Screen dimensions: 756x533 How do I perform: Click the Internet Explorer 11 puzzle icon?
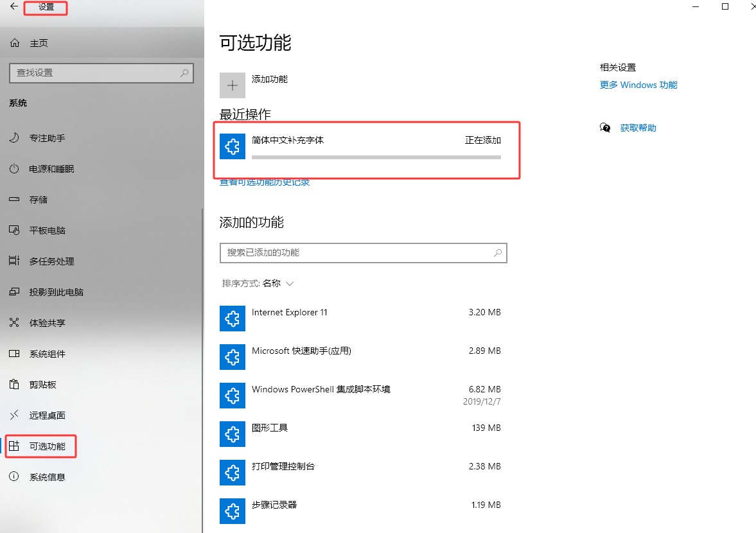(233, 319)
